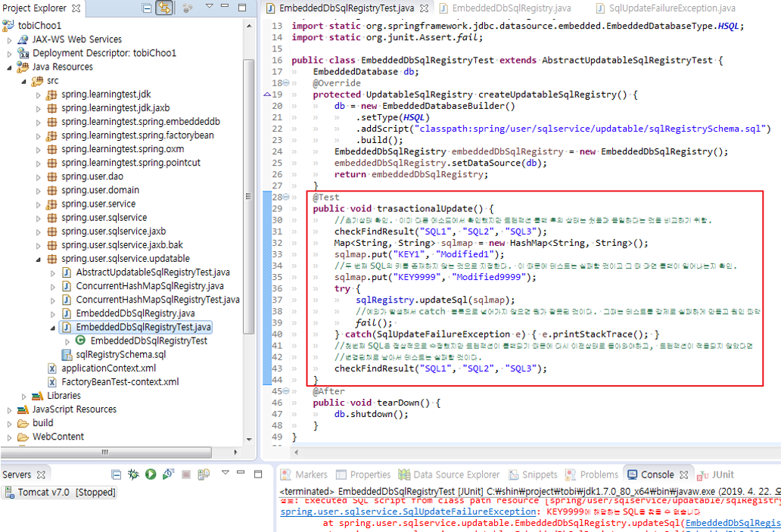Close the Console view tab

click(x=684, y=474)
